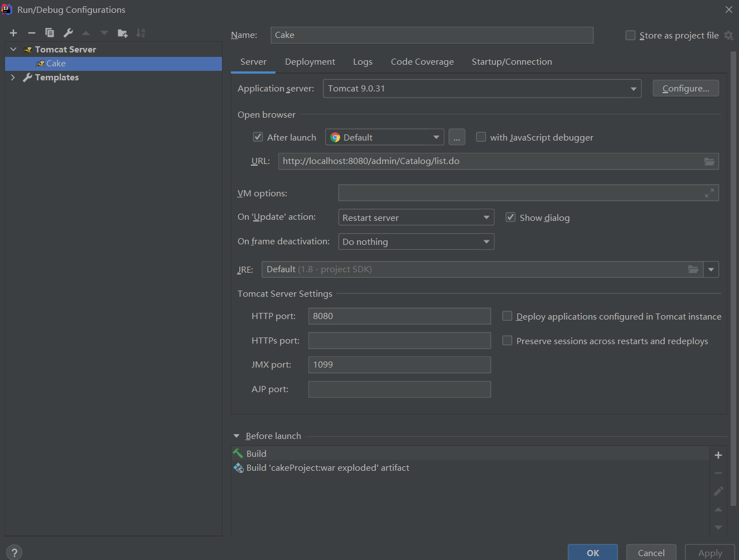Enable with JavaScript debugger

[481, 137]
